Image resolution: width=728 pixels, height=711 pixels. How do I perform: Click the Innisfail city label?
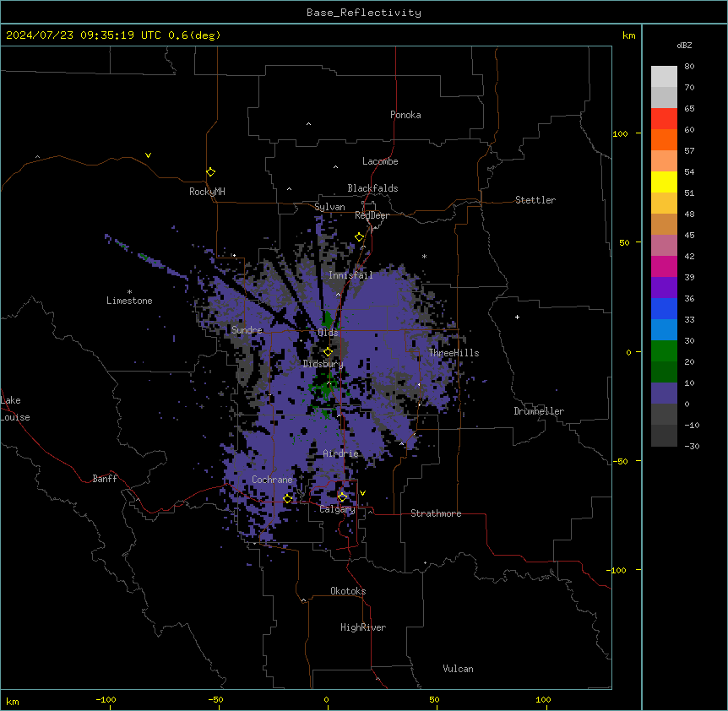click(350, 275)
